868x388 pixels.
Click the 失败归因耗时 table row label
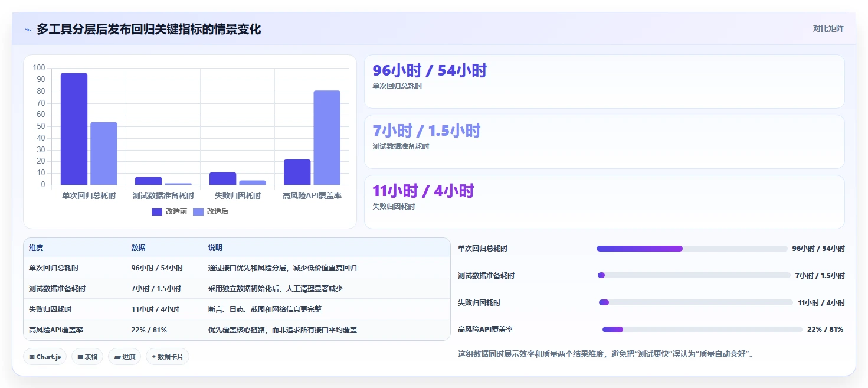[x=50, y=309]
